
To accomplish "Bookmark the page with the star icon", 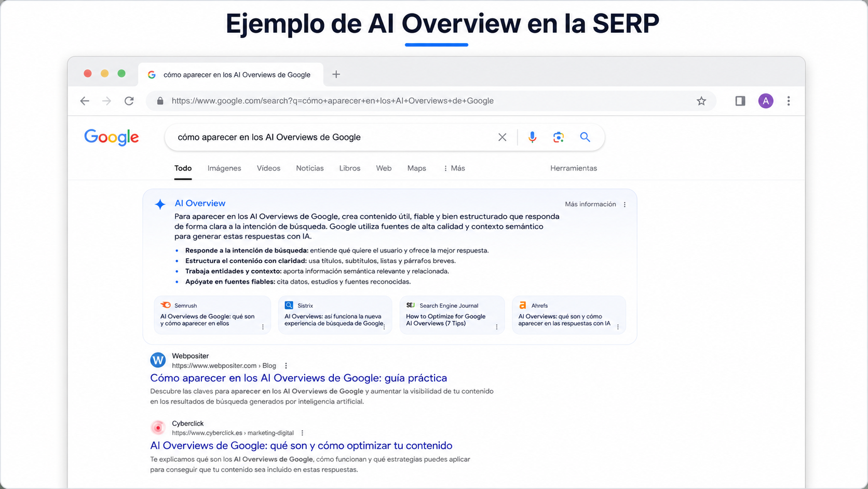I will tap(701, 101).
